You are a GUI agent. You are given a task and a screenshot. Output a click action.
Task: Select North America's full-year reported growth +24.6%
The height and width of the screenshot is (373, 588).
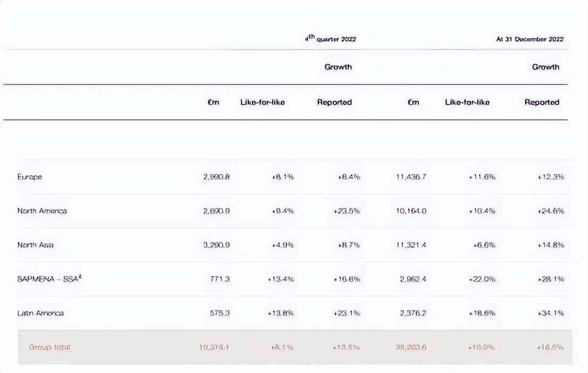coord(551,211)
